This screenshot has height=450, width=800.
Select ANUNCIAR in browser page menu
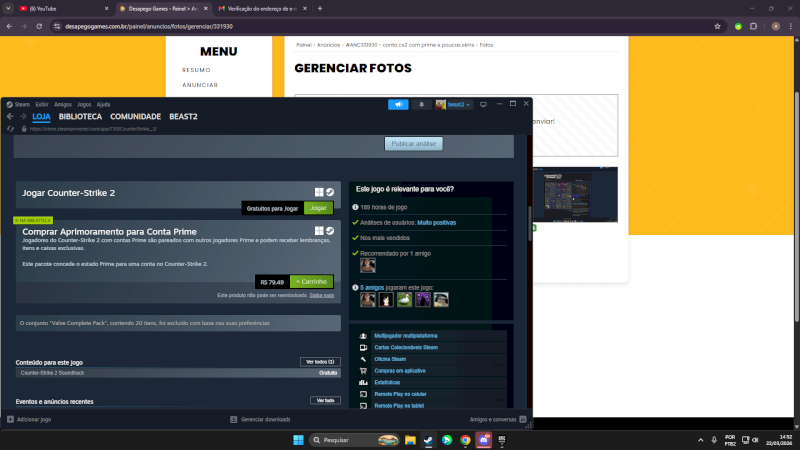coord(199,85)
